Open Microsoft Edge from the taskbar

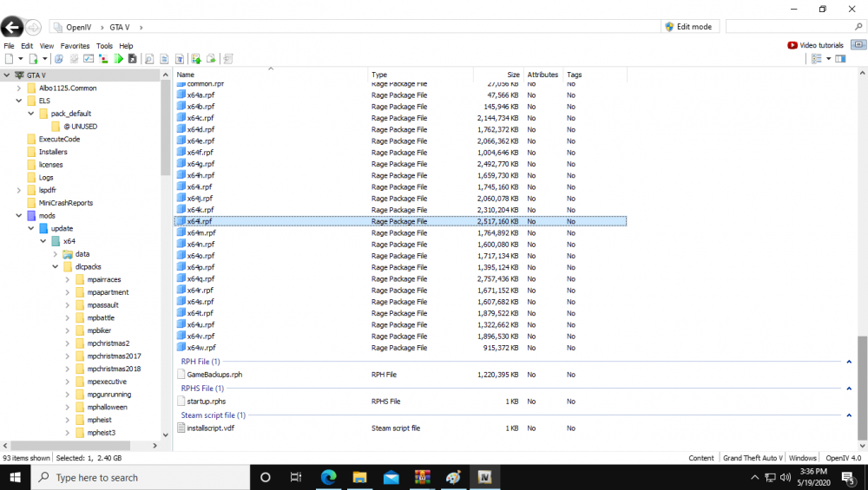329,478
